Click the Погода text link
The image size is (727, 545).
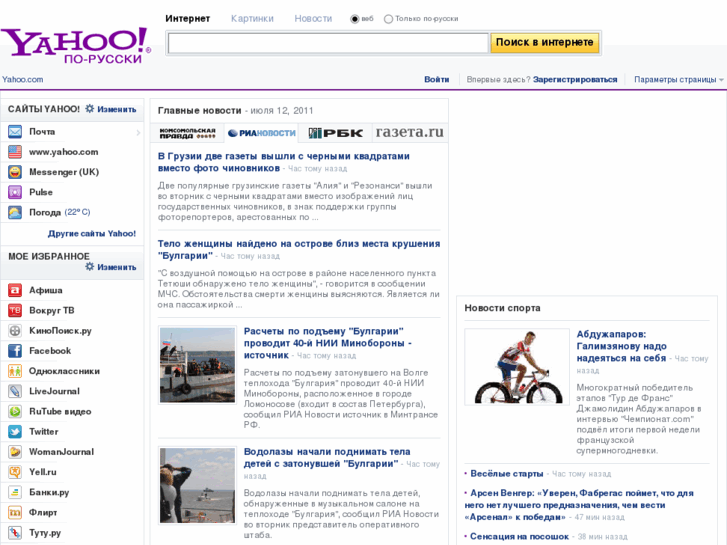[x=45, y=212]
